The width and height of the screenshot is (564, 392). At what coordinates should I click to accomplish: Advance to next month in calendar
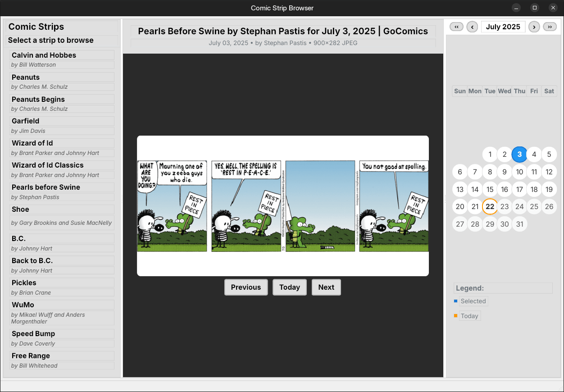click(x=534, y=27)
